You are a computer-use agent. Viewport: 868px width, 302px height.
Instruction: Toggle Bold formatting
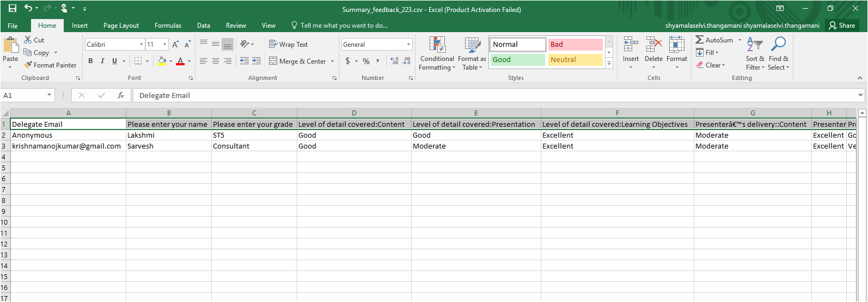(x=90, y=61)
